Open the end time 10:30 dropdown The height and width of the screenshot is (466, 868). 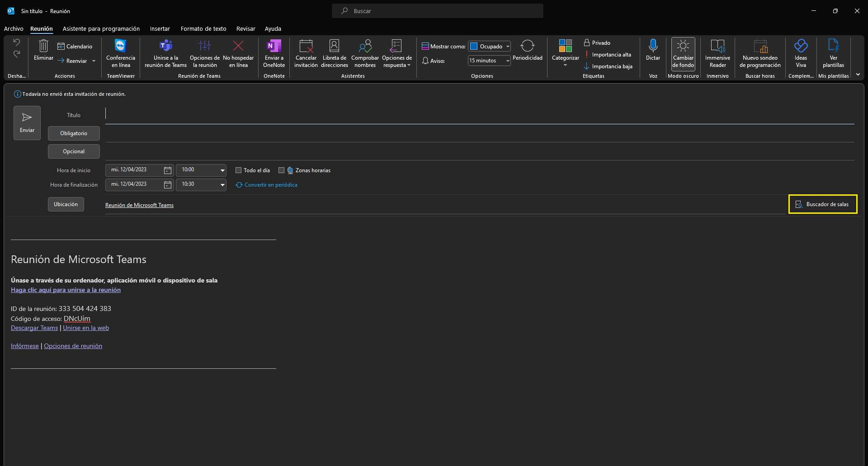(x=222, y=185)
